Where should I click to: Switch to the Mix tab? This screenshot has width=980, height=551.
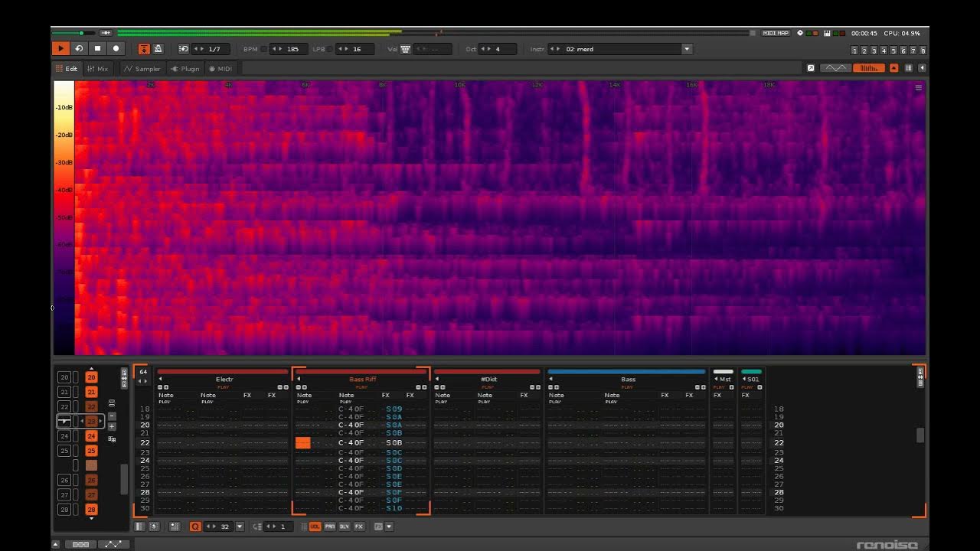(98, 69)
